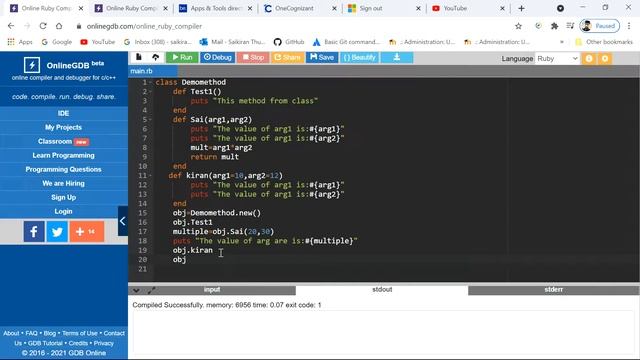The image size is (640, 360).
Task: Switch to the stdout tab
Action: tap(382, 290)
